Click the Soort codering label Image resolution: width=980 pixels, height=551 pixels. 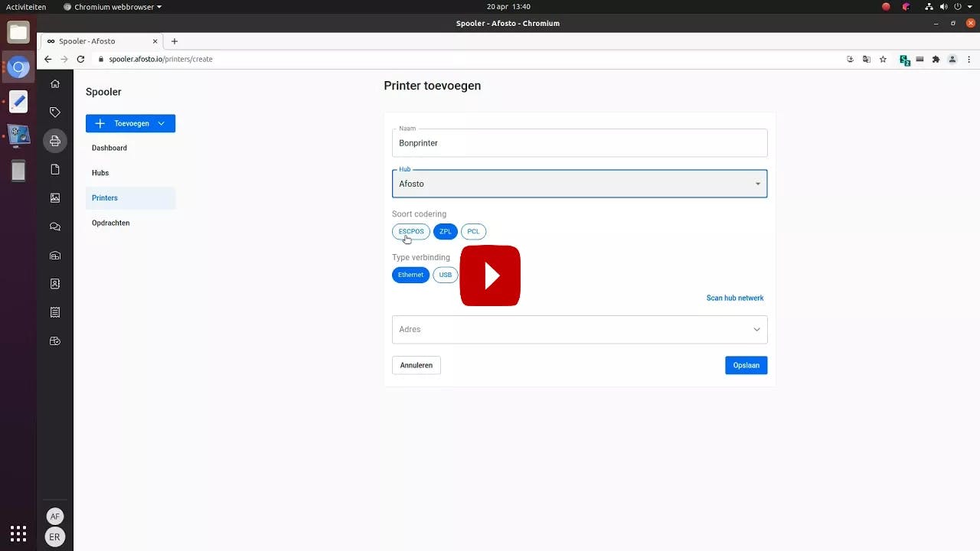[x=419, y=214]
